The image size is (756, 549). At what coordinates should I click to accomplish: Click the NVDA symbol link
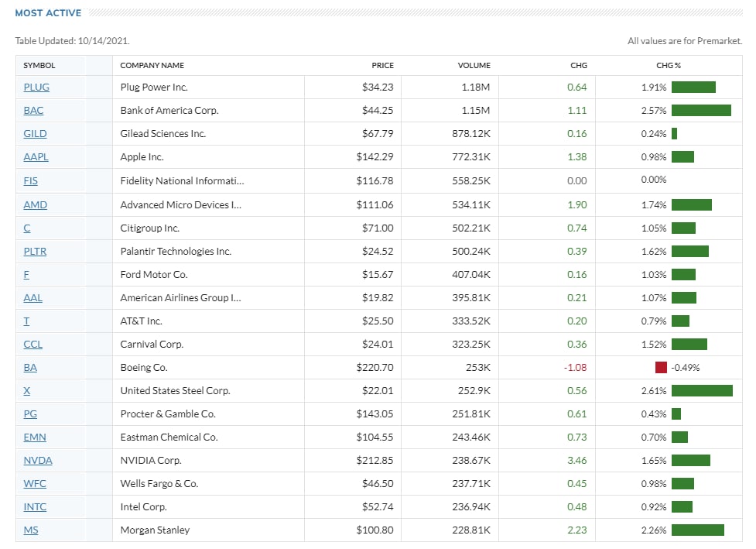point(38,460)
